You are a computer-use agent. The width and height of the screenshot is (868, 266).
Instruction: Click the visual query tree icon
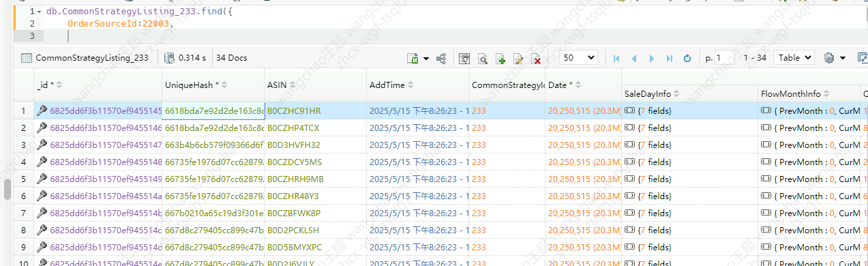pos(440,59)
